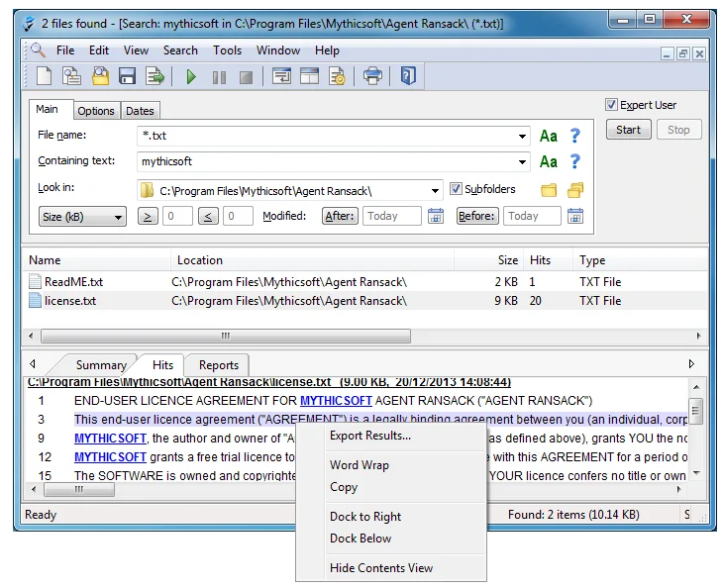The image size is (723, 588).
Task: Open the Search menu
Action: point(180,50)
